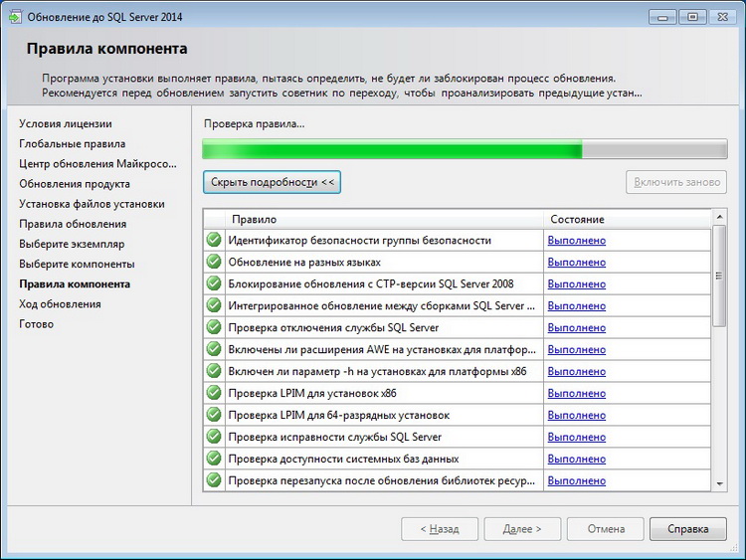
Task: Select the Правила компонента step
Action: pyautogui.click(x=75, y=284)
